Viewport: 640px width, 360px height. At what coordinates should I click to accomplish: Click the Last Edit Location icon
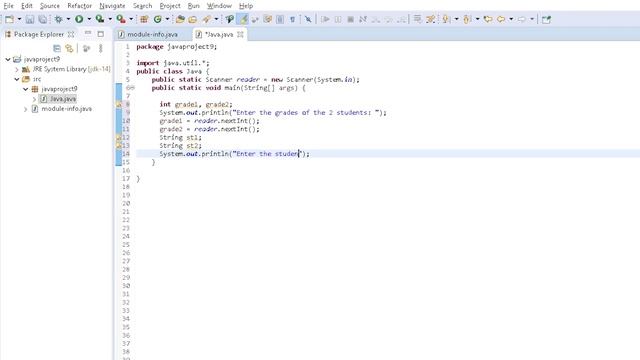488,19
